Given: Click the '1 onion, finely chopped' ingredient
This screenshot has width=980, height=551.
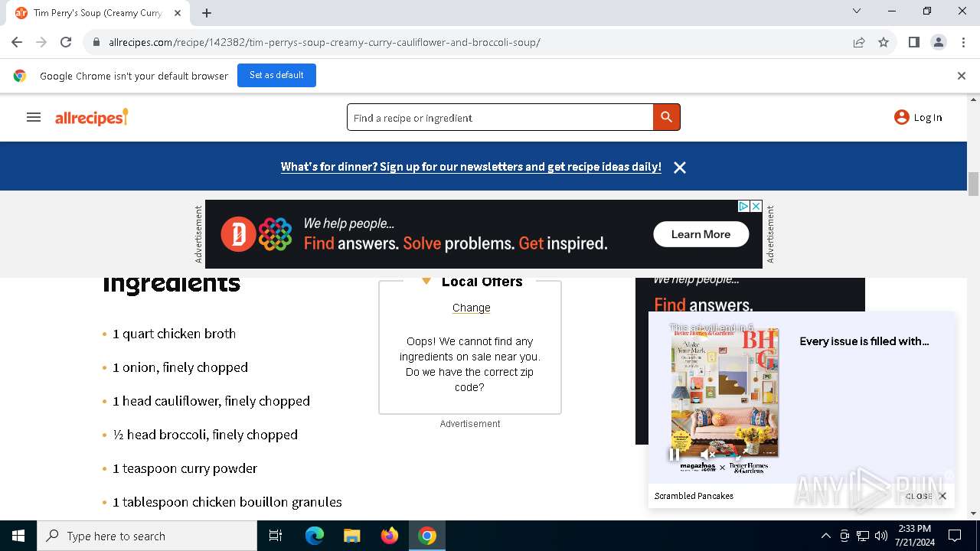Looking at the screenshot, I should coord(181,367).
